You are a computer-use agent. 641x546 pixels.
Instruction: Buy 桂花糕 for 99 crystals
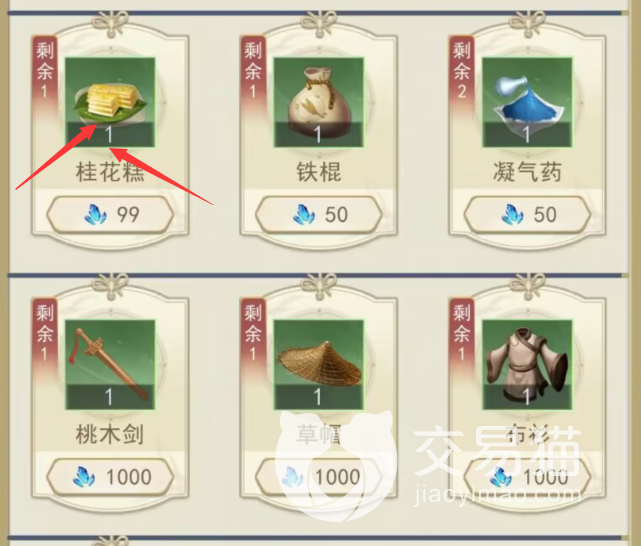coord(110,215)
